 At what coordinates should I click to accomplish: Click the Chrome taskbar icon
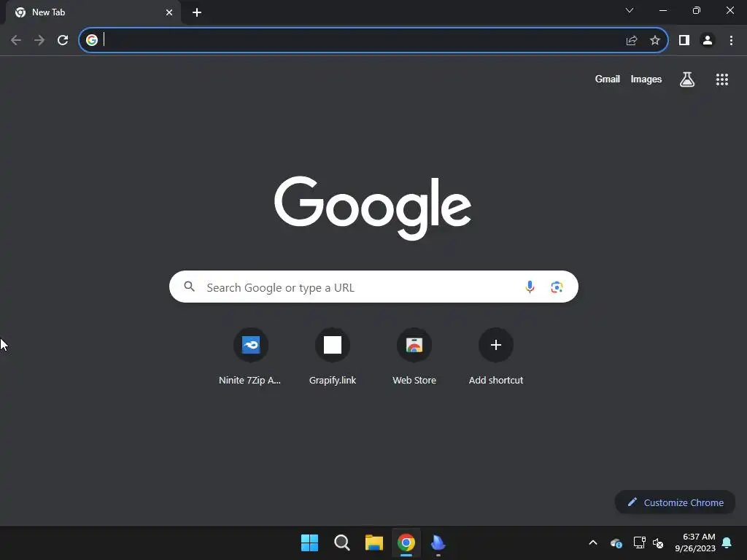point(406,542)
